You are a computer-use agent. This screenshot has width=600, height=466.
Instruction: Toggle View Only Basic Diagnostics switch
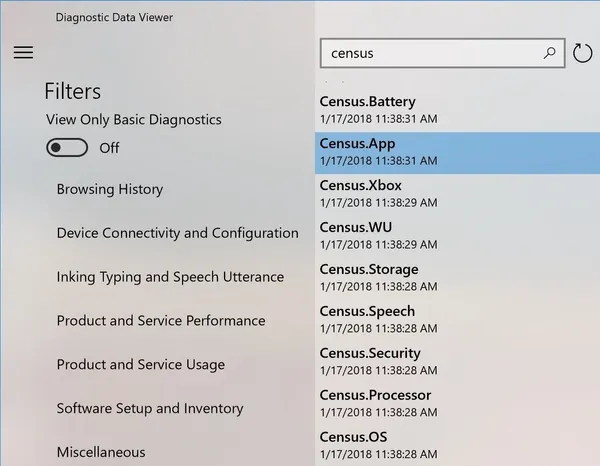click(67, 148)
